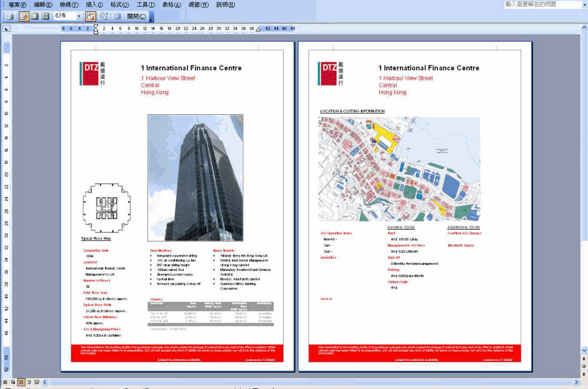Click the vacancy table on the left page

tap(211, 313)
